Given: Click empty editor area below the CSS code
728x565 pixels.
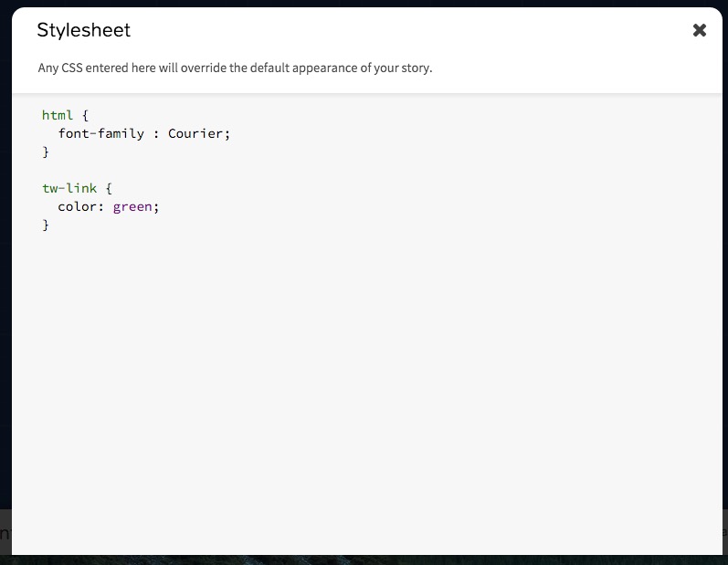Looking at the screenshot, I should click(x=365, y=383).
